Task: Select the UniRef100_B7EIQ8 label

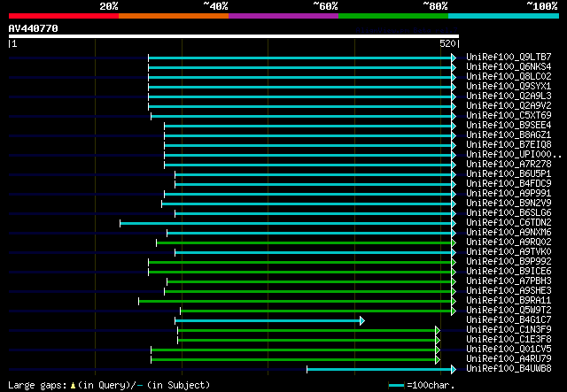Action: [x=509, y=145]
